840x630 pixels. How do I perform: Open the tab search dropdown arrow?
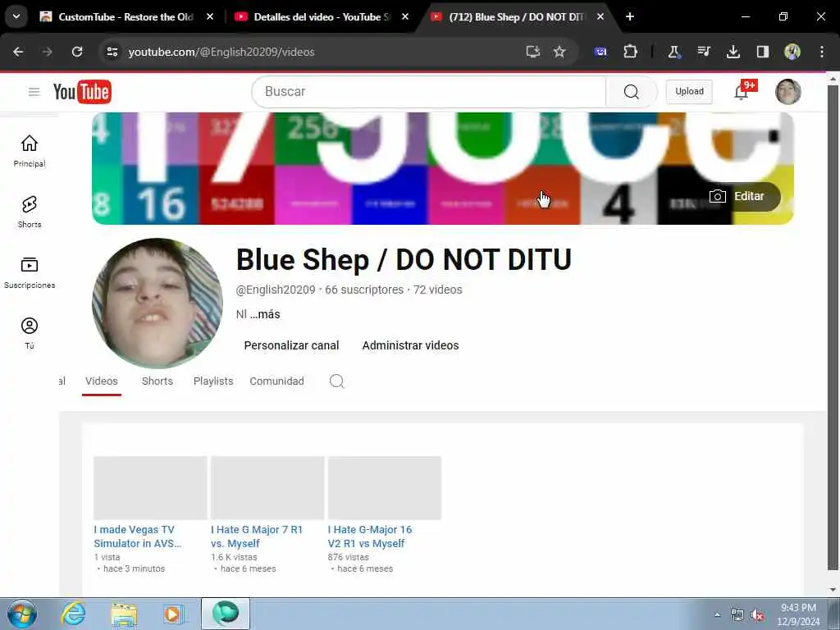click(16, 16)
